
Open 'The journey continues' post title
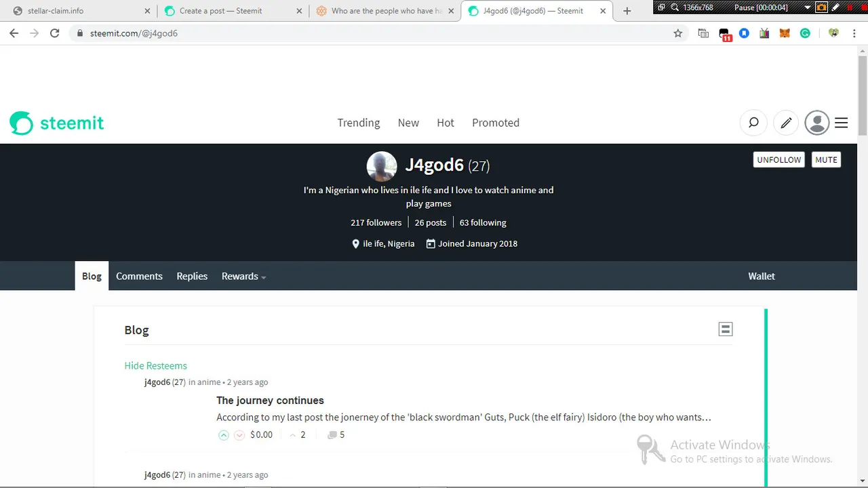tap(270, 400)
